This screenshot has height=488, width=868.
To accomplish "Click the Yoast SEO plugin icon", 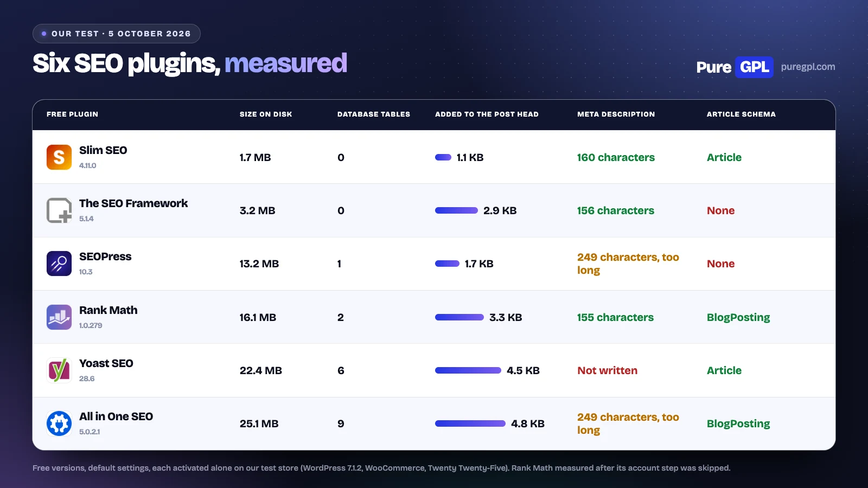I will coord(59,370).
